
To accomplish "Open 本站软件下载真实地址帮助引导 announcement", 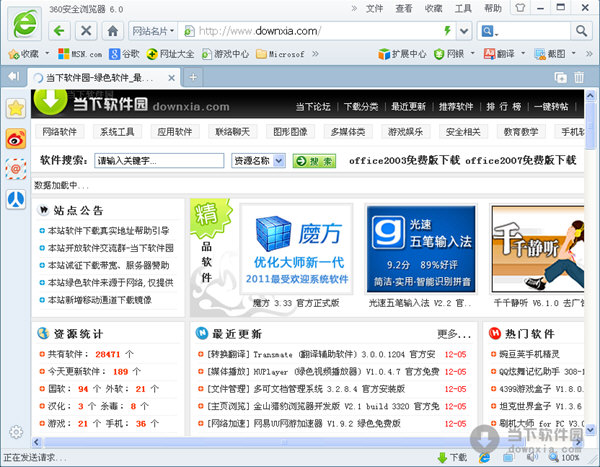I will (108, 230).
